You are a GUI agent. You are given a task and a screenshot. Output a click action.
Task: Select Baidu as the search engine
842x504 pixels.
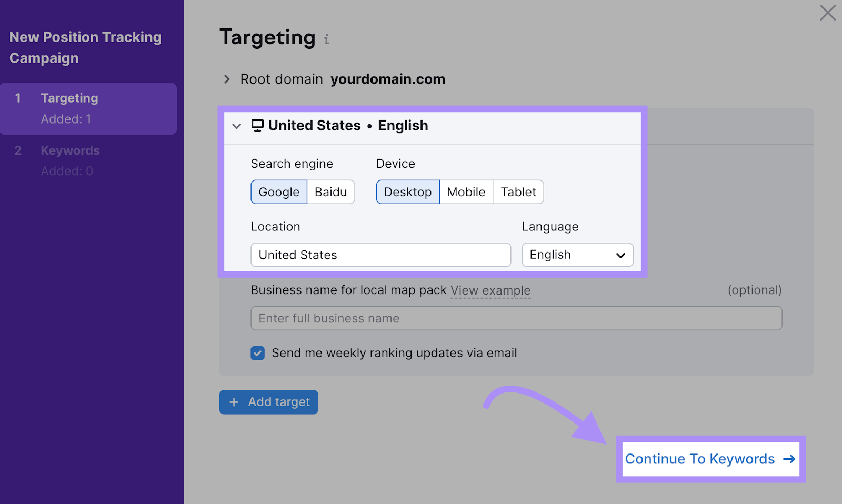330,192
